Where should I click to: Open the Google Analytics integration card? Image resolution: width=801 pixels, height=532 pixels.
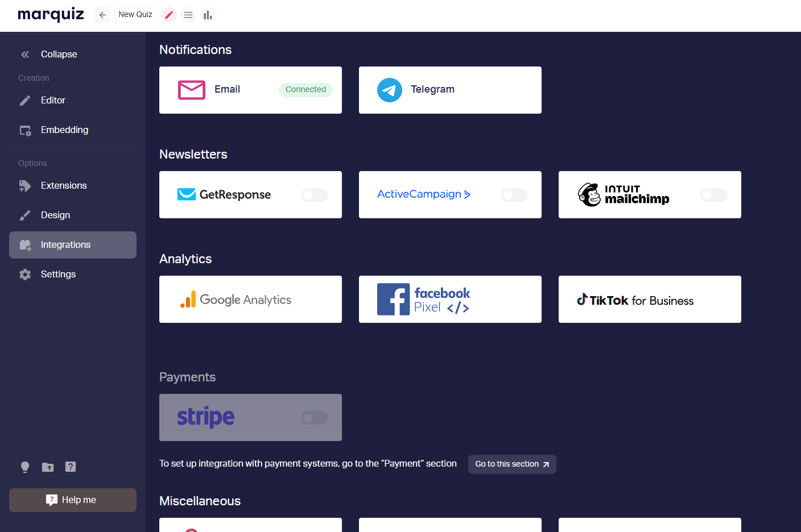pos(250,299)
